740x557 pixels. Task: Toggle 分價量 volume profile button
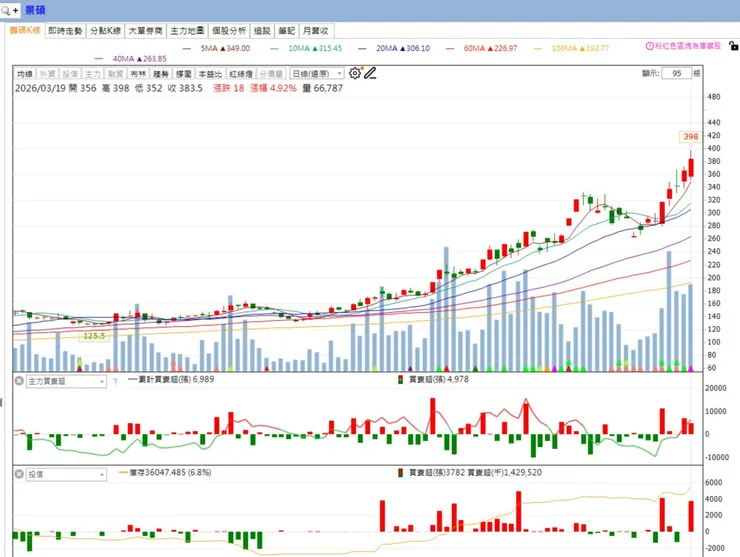[271, 74]
